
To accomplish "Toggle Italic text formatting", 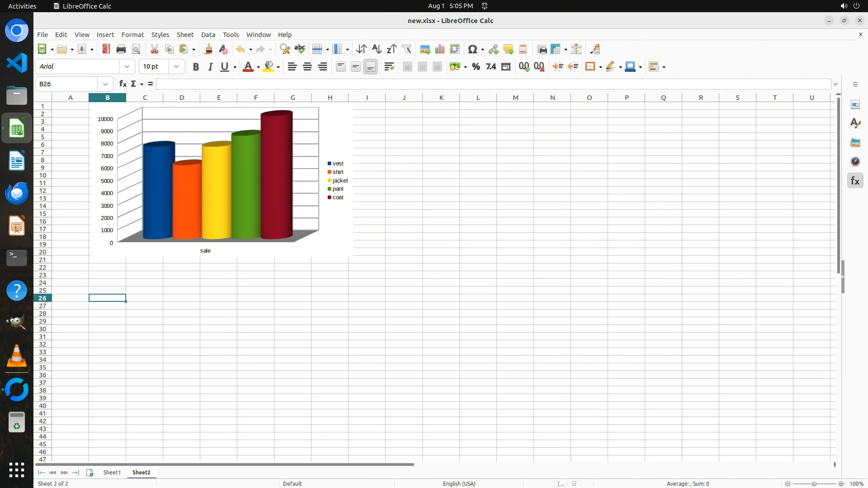I will point(210,67).
